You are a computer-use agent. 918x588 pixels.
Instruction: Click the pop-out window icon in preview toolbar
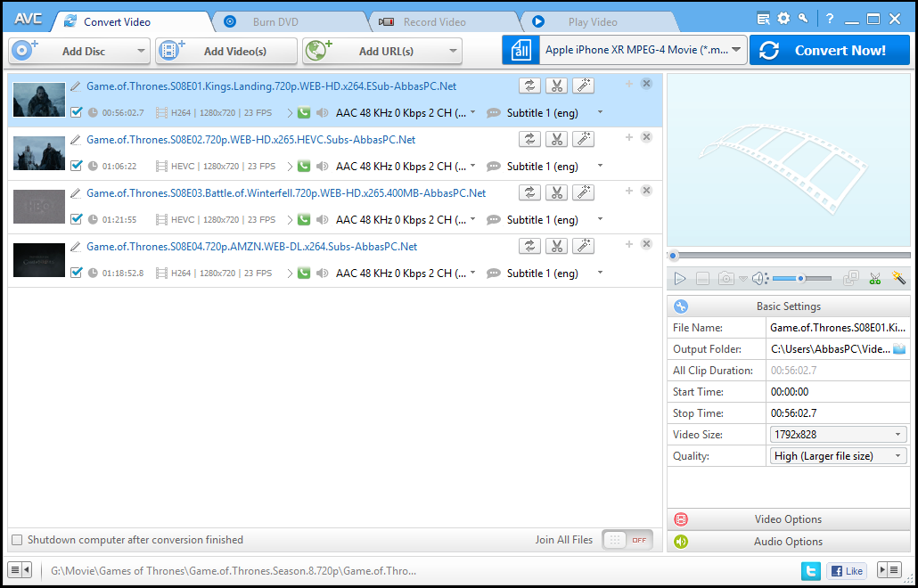850,279
